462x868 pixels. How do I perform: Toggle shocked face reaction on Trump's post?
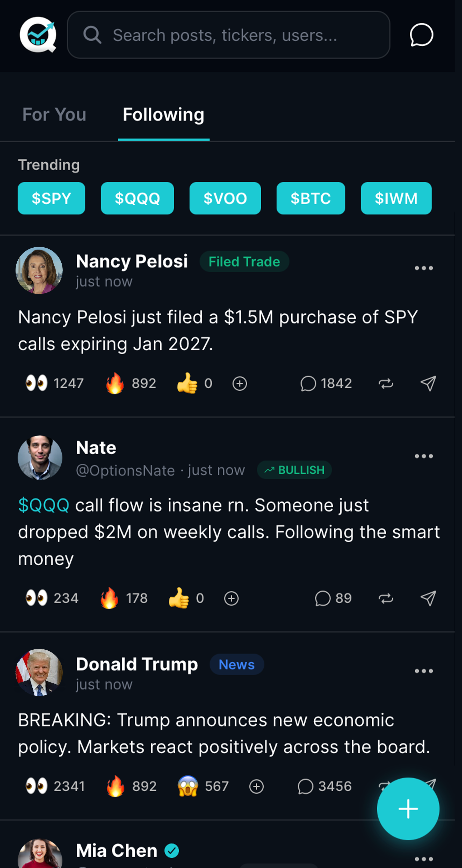click(203, 786)
